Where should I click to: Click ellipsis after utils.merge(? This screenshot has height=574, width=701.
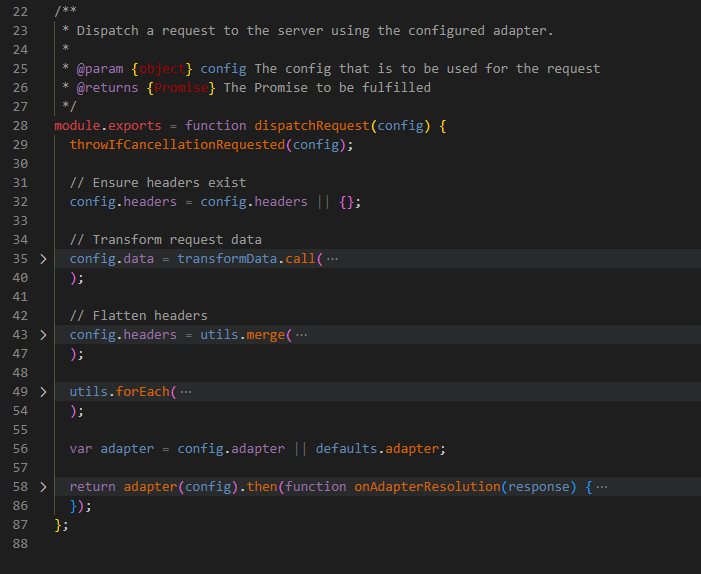coord(302,335)
